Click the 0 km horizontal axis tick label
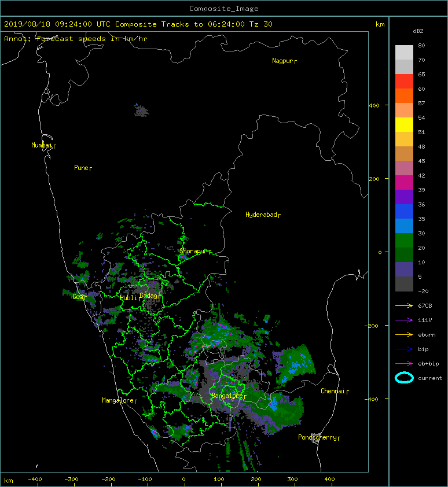The height and width of the screenshot is (487, 448). 183,479
